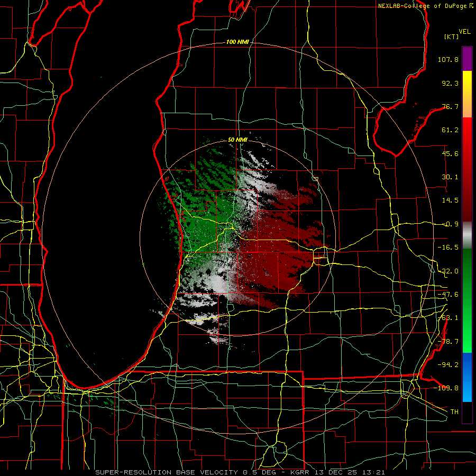
Task: Click the 107.8 velocity scale value
Action: click(x=448, y=59)
